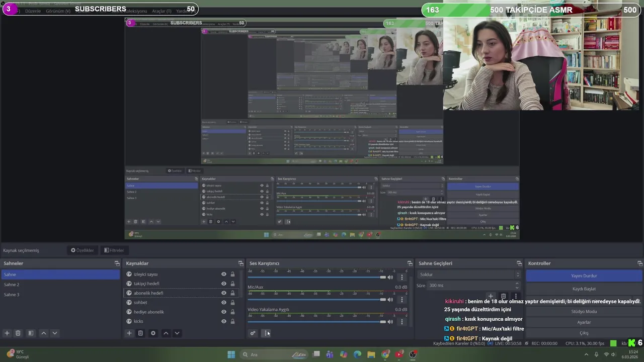Viewport: 644px width, 362px height.
Task: Adjust the Video Yakalama Aygıtı volume slider
Action: (316, 322)
